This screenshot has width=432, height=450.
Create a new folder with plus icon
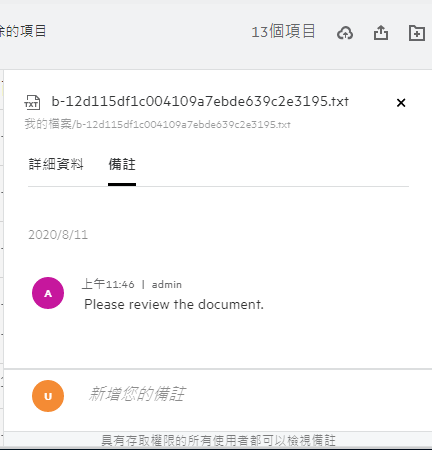417,33
